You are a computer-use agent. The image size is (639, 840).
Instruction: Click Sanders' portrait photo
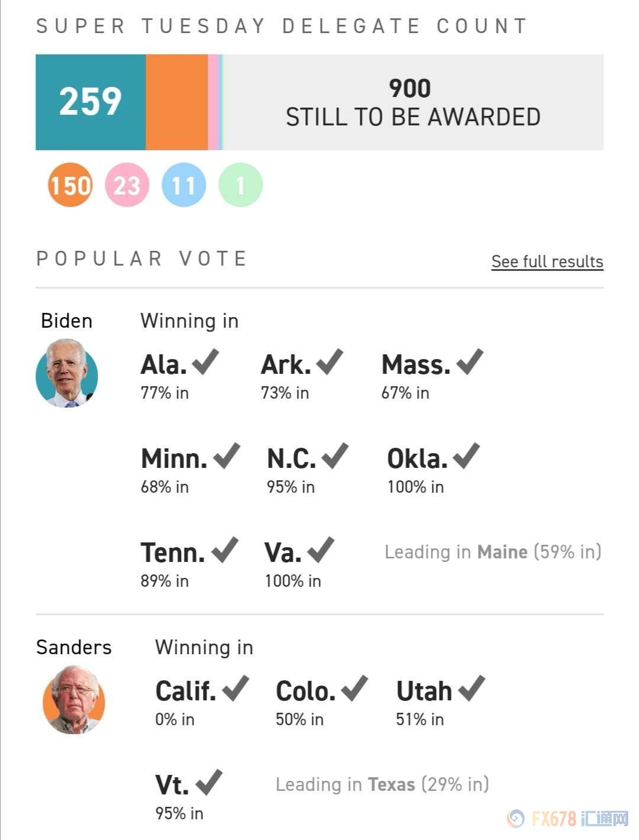[x=74, y=700]
